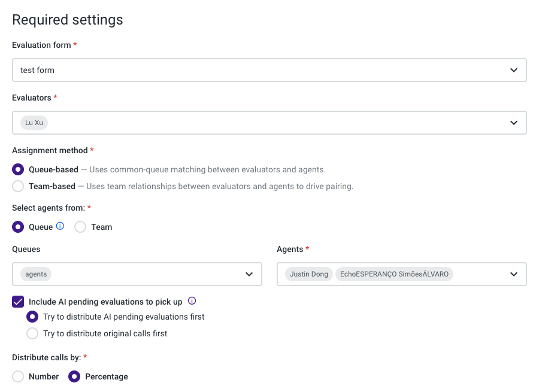Click the 'Distribute calls by:' label
The width and height of the screenshot is (548, 392).
pyautogui.click(x=47, y=357)
